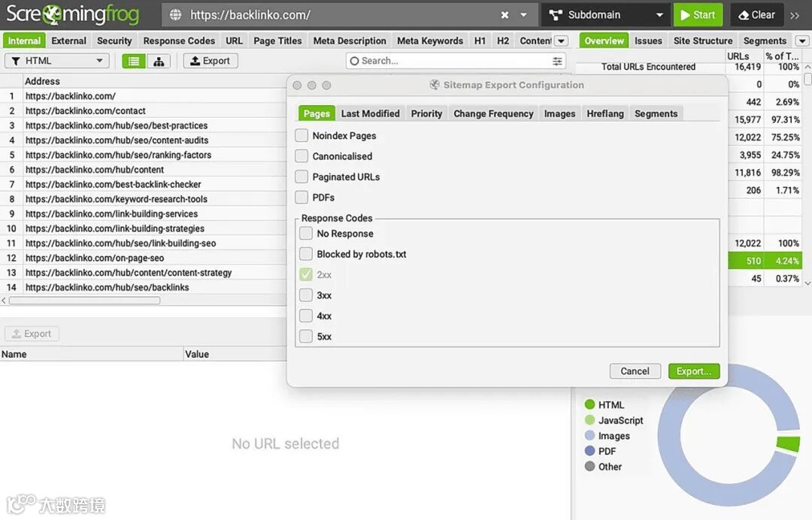This screenshot has height=520, width=812.
Task: Open the Meta Description tab
Action: (350, 41)
